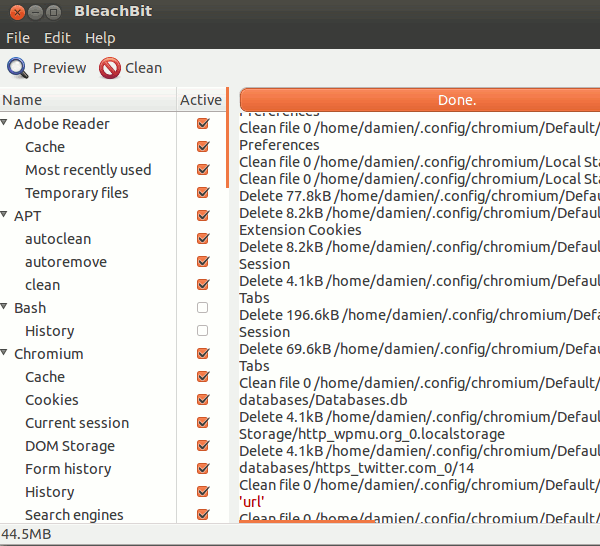Image resolution: width=600 pixels, height=546 pixels.
Task: Click the Preview magnifier icon
Action: [x=18, y=68]
